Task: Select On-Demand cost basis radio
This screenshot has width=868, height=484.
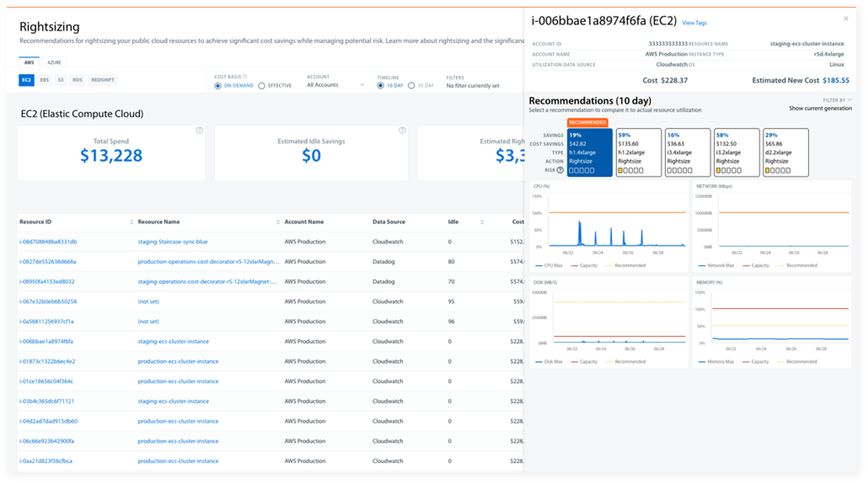Action: [x=218, y=86]
